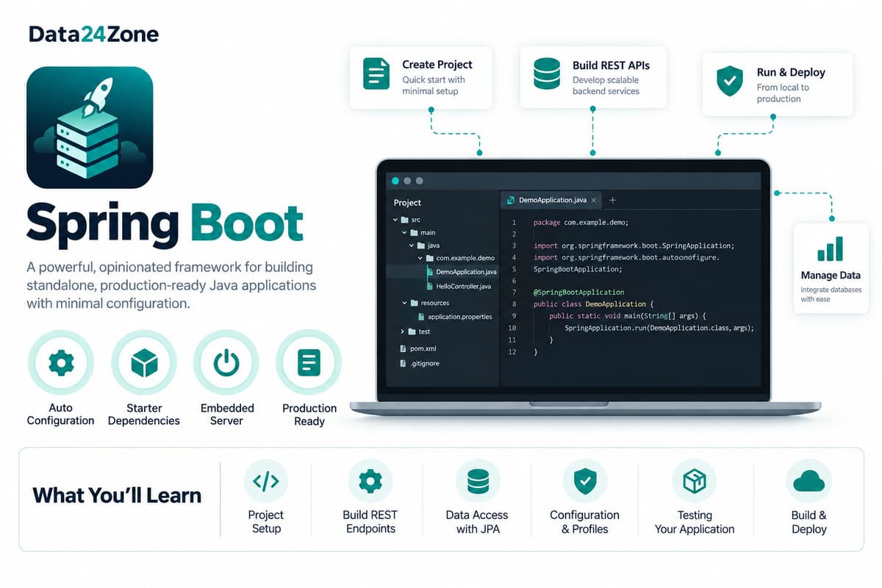882x588 pixels.
Task: Open the Project Setup code brackets icon
Action: coord(265,481)
